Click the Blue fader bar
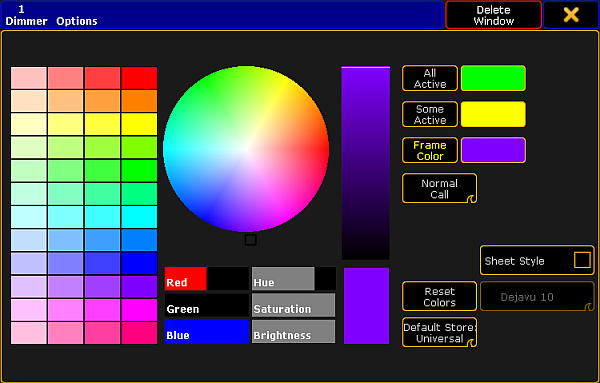The image size is (600, 383). pos(207,331)
